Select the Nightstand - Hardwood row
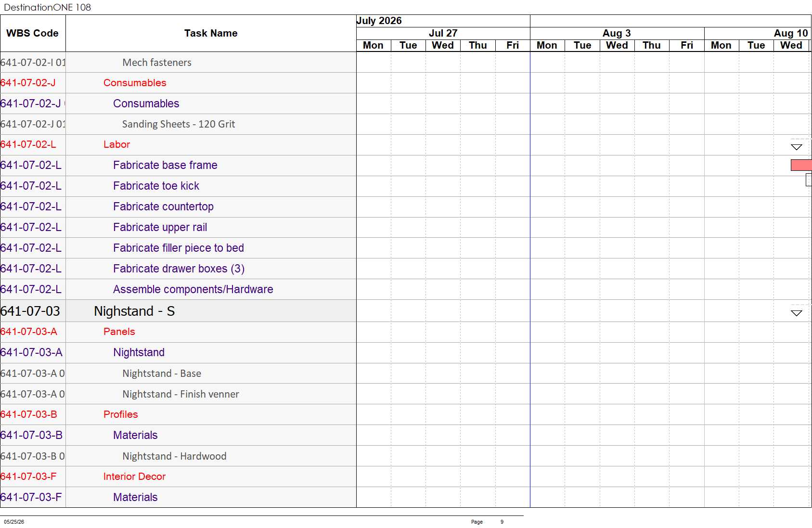Viewport: 812px width, 528px height. pyautogui.click(x=178, y=456)
